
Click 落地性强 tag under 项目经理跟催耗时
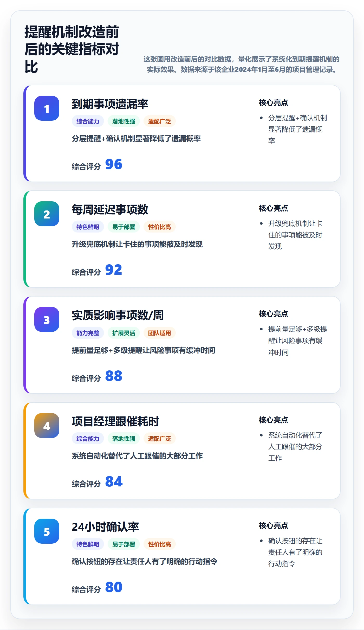[x=124, y=439]
